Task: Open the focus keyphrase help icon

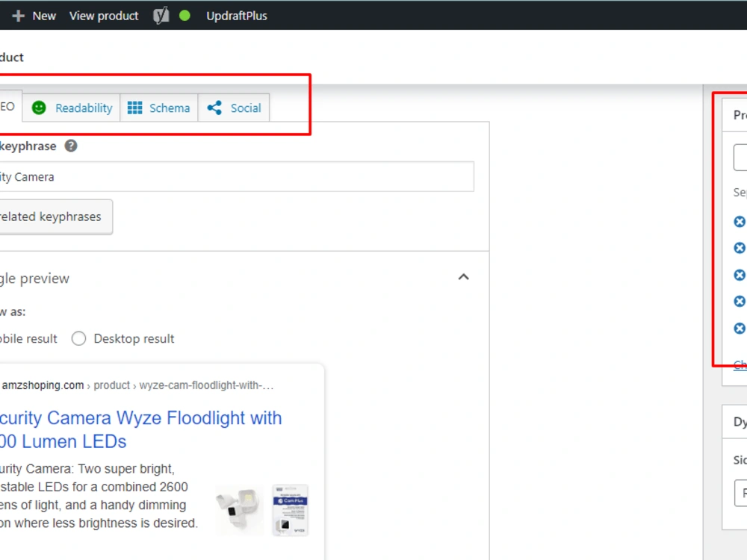Action: click(71, 146)
